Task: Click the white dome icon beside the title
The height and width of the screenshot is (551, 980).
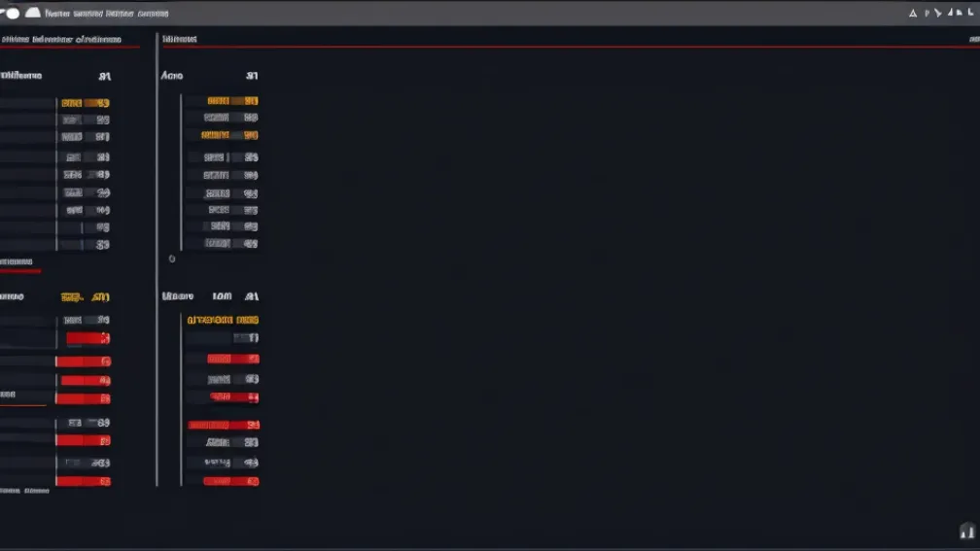Action: (x=32, y=13)
